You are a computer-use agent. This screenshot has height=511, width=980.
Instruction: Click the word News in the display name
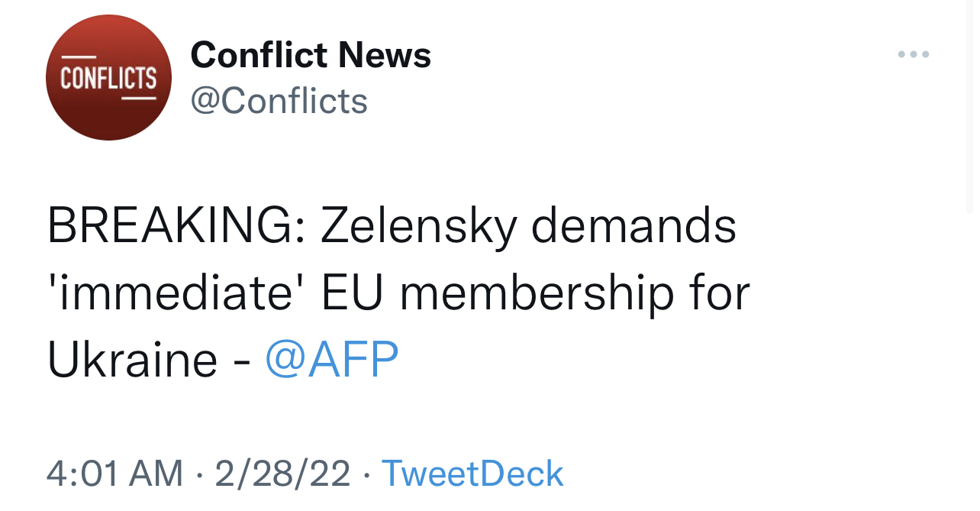pos(384,55)
